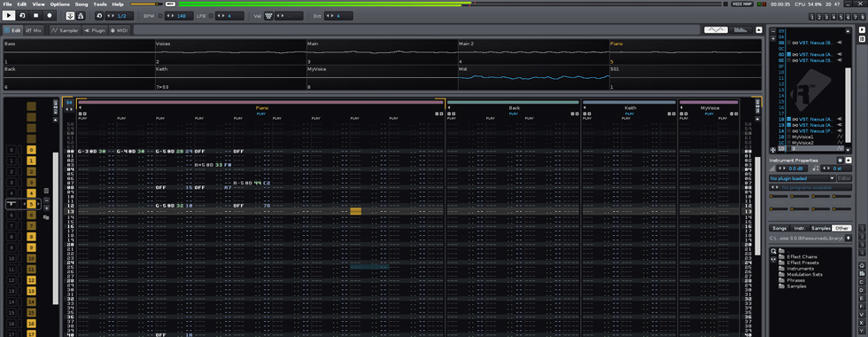
Task: Toggle pattern loop playback button
Action: (x=23, y=16)
